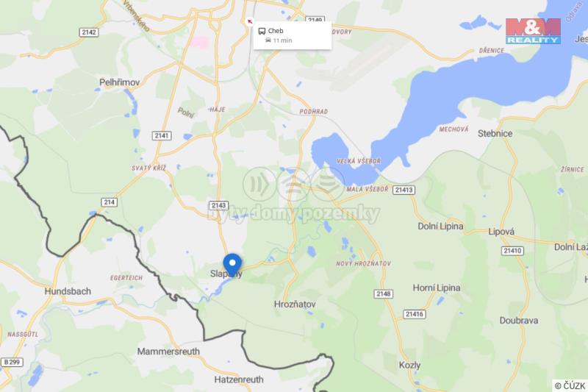Viewport: 588px width, 392px height.
Task: Click road shield 21416
Action: [x=415, y=314]
